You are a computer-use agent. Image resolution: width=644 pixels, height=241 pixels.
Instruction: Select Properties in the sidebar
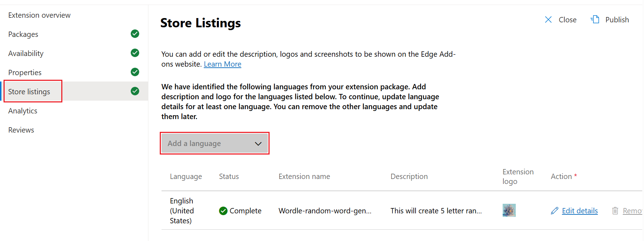tap(25, 73)
